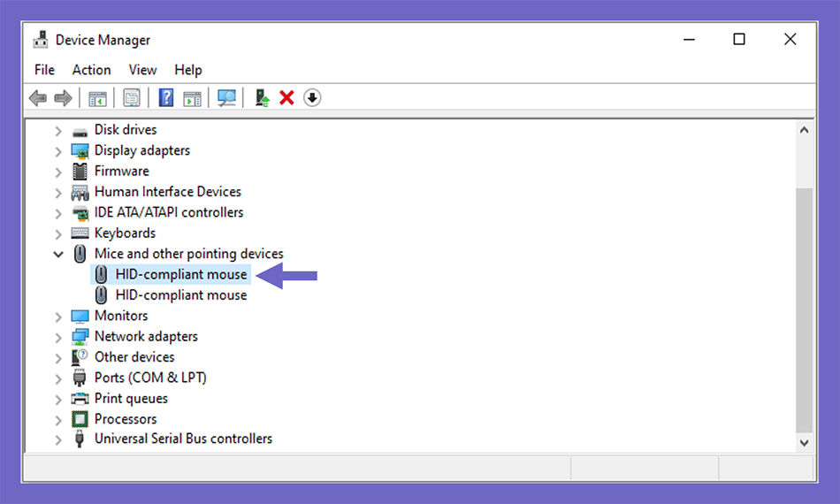Image resolution: width=840 pixels, height=504 pixels.
Task: Close the Device Manager window
Action: [790, 39]
